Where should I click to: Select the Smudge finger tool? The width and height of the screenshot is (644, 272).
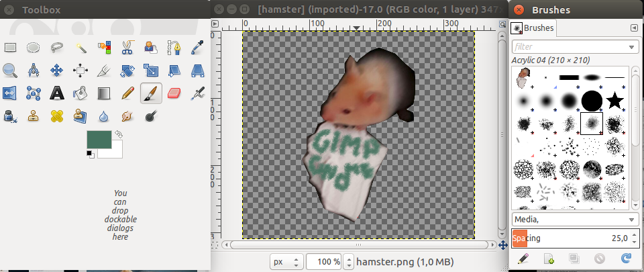point(127,116)
